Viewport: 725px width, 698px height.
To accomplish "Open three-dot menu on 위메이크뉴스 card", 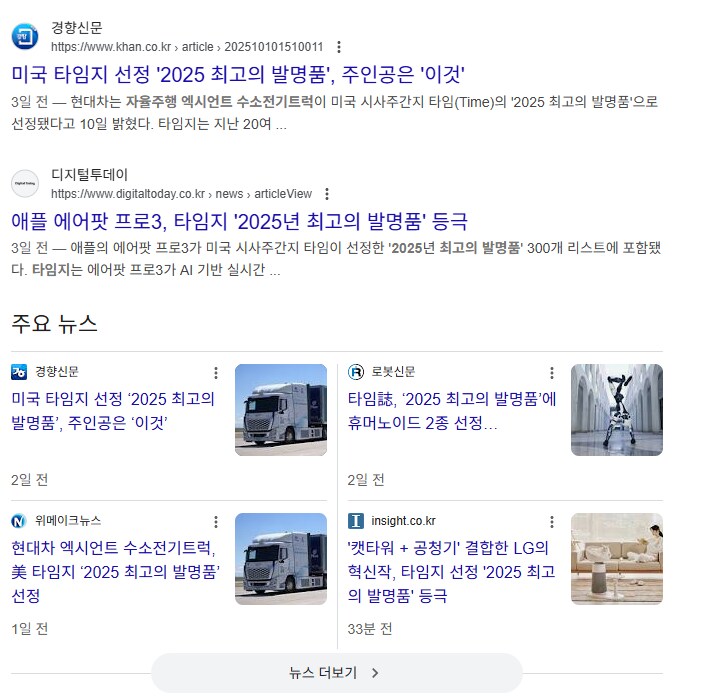I will coord(216,522).
